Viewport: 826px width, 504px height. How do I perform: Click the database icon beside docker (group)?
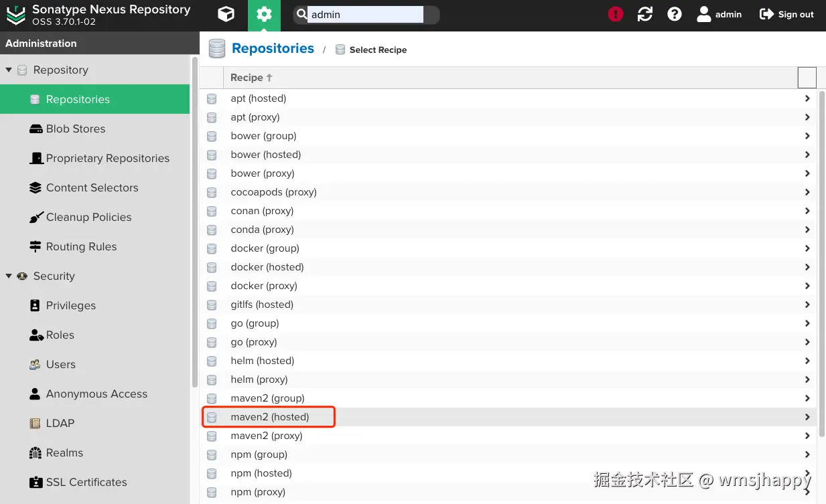coord(212,248)
